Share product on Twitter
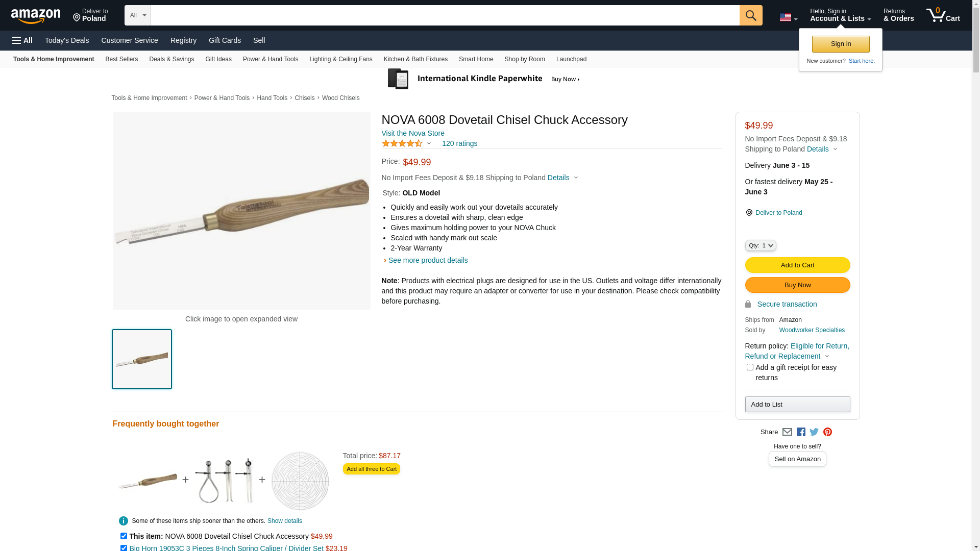 coord(814,432)
